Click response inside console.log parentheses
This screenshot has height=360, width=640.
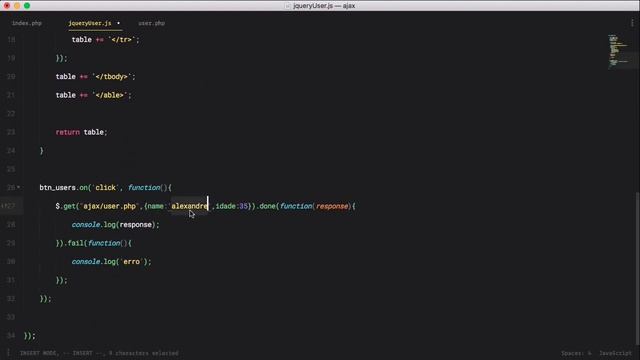point(136,224)
